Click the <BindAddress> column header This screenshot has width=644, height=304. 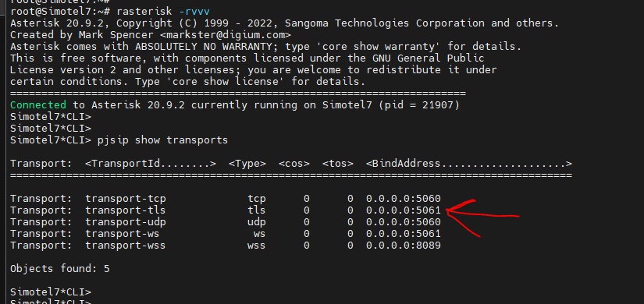469,164
